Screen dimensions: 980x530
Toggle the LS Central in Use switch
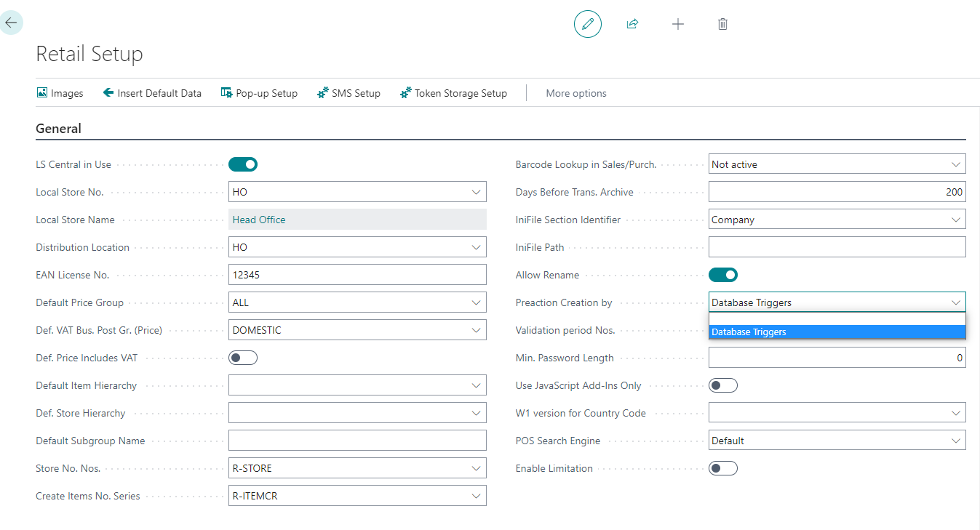point(243,164)
